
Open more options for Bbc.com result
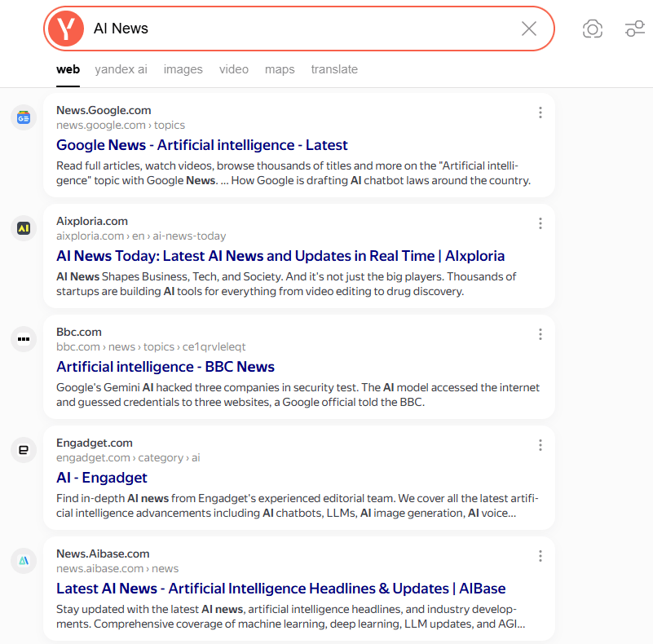point(540,334)
